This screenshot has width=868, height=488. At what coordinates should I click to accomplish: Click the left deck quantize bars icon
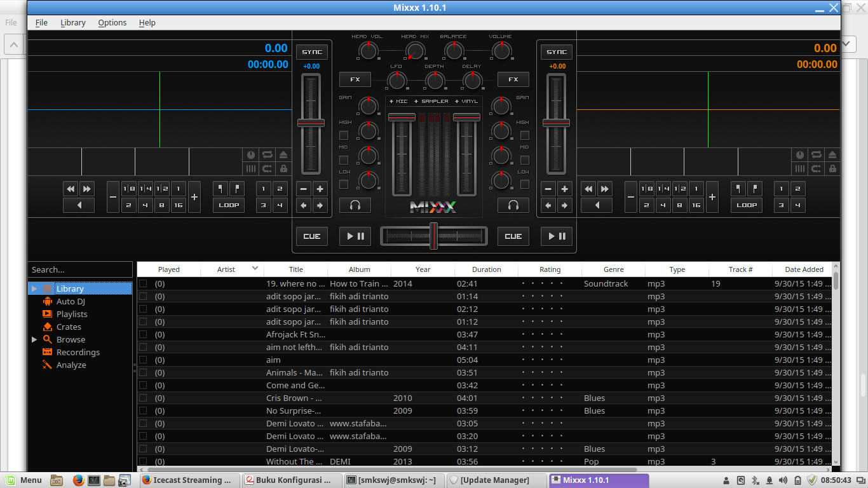click(x=250, y=168)
